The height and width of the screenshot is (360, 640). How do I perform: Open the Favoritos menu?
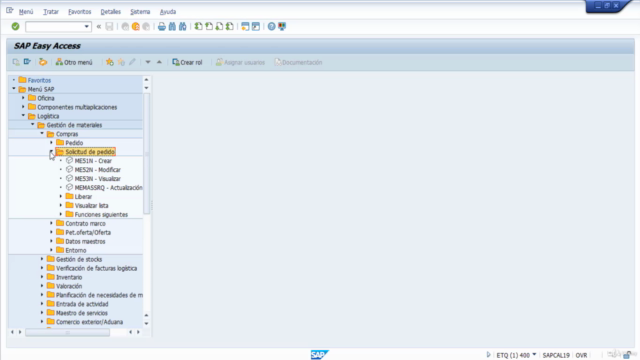click(80, 12)
